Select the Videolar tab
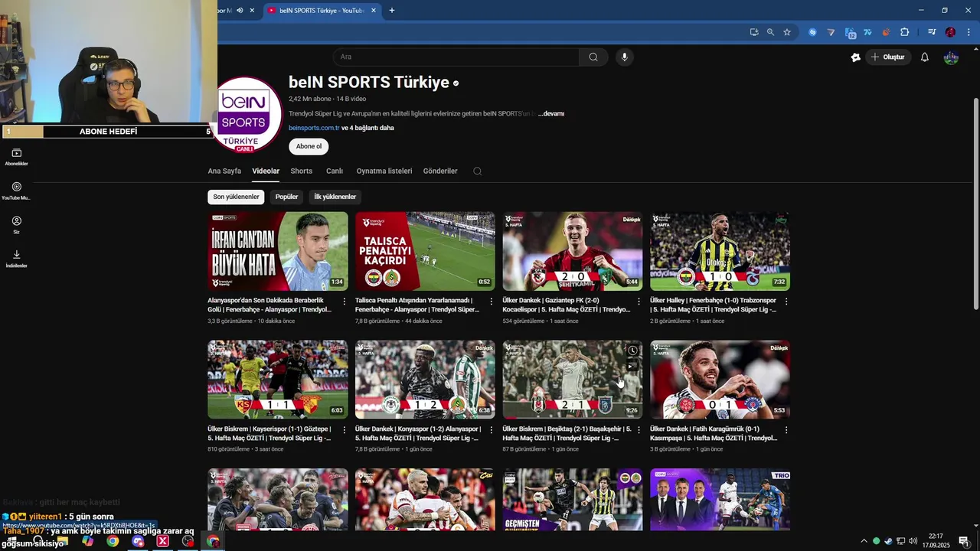This screenshot has height=551, width=980. click(x=266, y=171)
